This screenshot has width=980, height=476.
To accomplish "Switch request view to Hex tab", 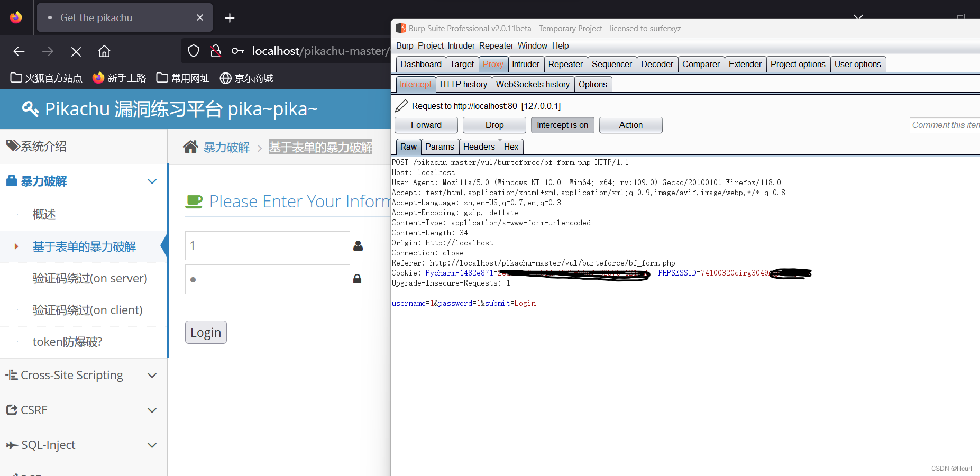I will coord(511,147).
